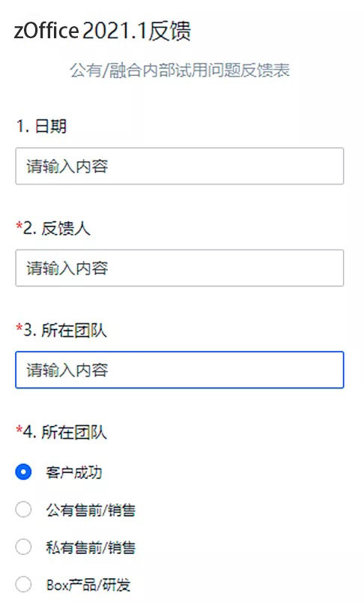Click the red asterisk beside question 4
The width and height of the screenshot is (364, 602).
[19, 430]
